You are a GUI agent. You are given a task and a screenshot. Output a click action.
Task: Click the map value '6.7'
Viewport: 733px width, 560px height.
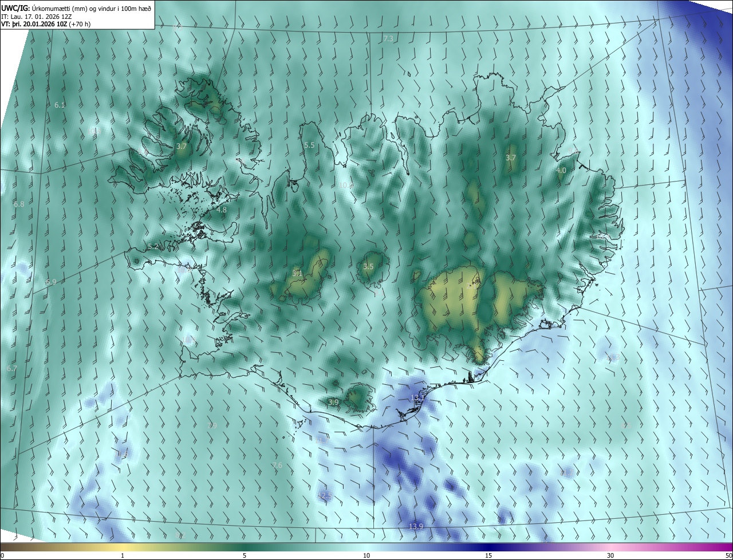tap(11, 369)
